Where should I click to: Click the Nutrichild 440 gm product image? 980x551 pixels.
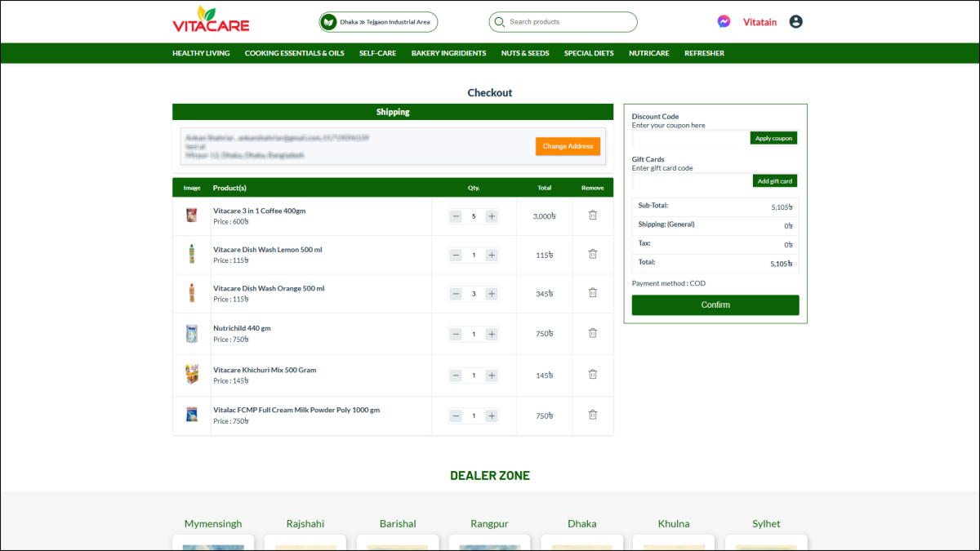[x=192, y=333]
